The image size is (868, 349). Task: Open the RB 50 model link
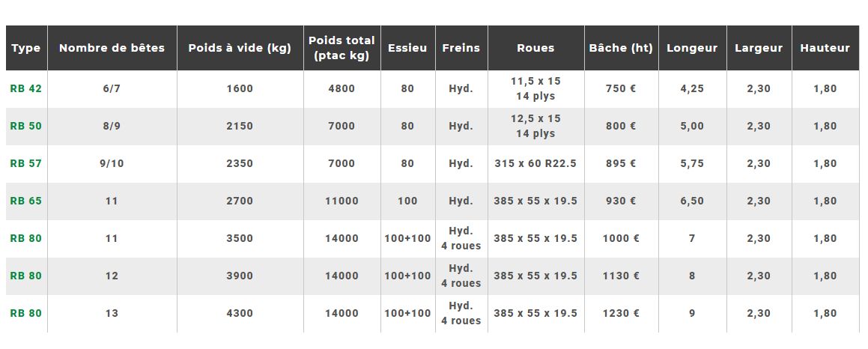click(26, 126)
